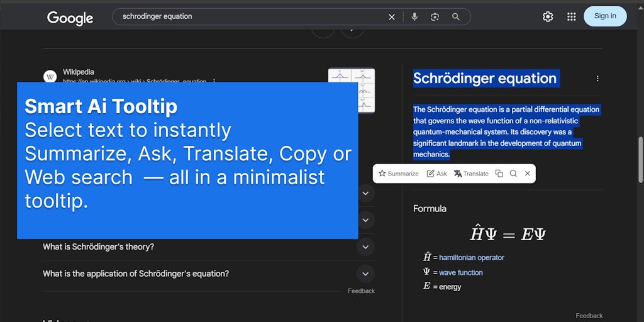The height and width of the screenshot is (322, 644).
Task: Open knowledge panel three-dot menu
Action: click(597, 79)
